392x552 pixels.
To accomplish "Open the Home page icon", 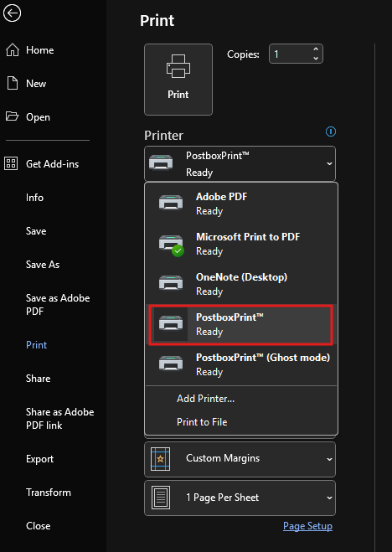I will click(x=13, y=50).
